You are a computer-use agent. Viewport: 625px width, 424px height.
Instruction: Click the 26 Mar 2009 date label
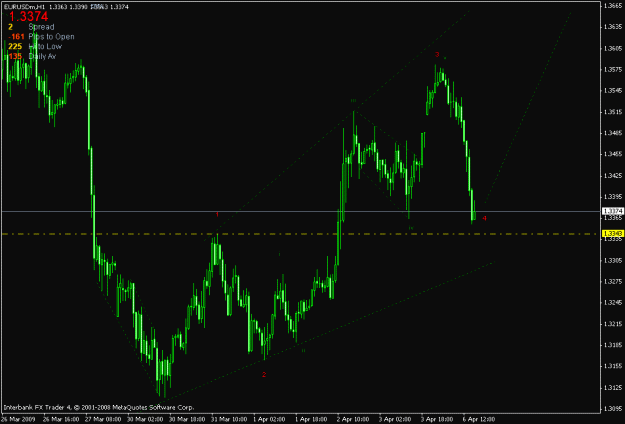[x=18, y=419]
